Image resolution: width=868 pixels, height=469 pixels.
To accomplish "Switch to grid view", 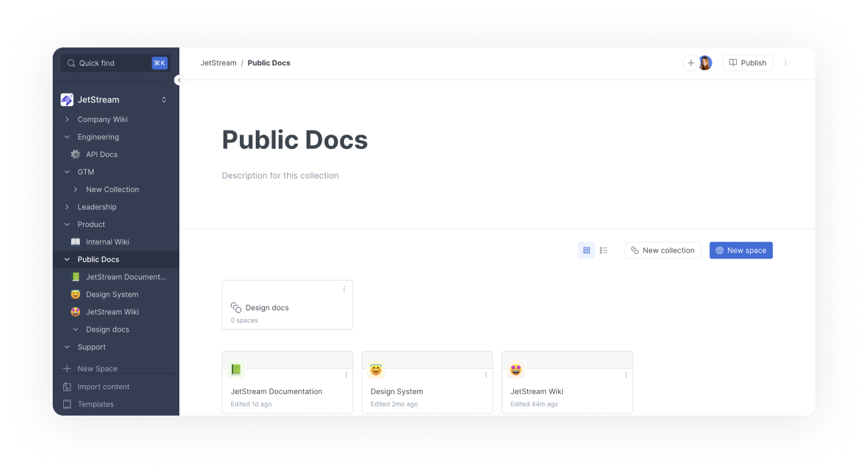I will (587, 251).
